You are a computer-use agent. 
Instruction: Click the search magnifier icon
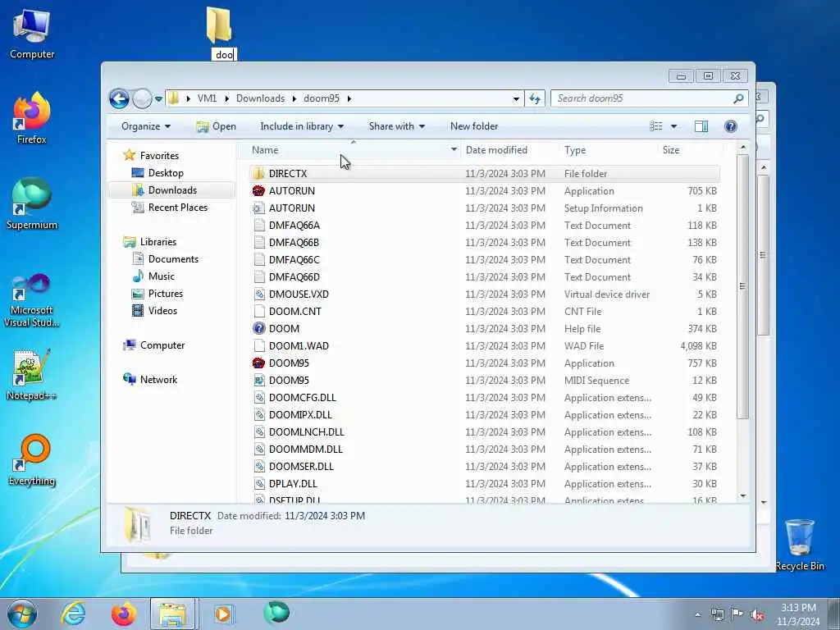[x=738, y=98]
